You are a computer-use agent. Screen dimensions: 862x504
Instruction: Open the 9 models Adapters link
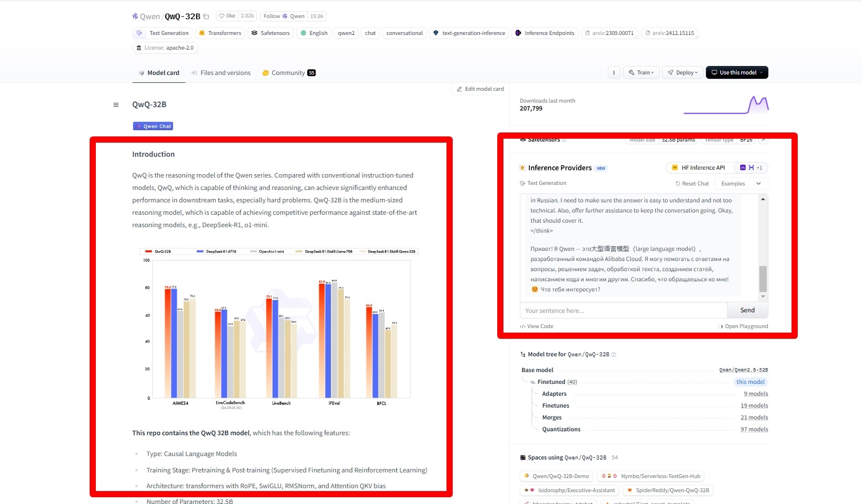pos(755,394)
